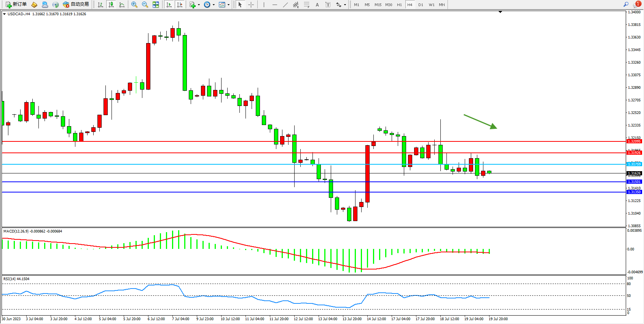Select the text label tool
644x324 pixels.
tap(328, 5)
